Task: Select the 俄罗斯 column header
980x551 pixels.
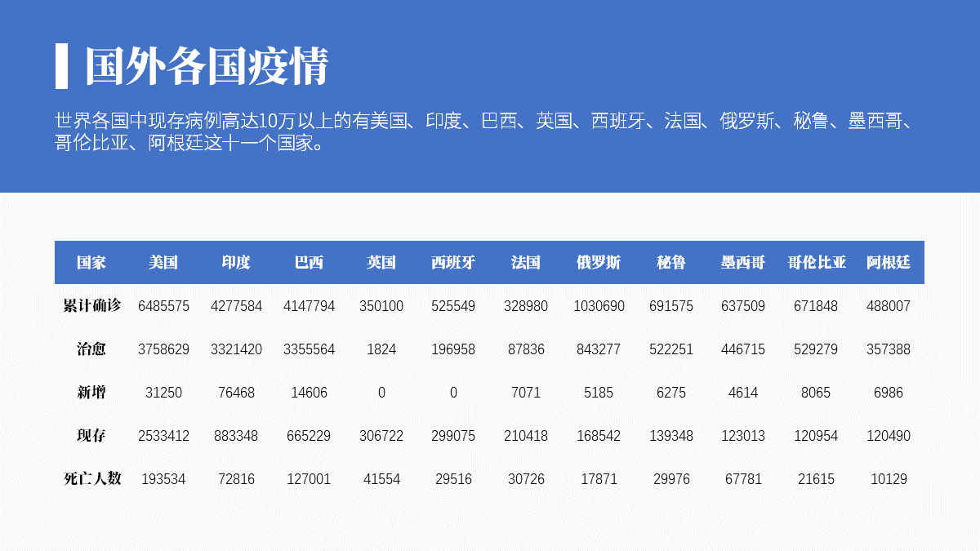Action: click(x=599, y=263)
